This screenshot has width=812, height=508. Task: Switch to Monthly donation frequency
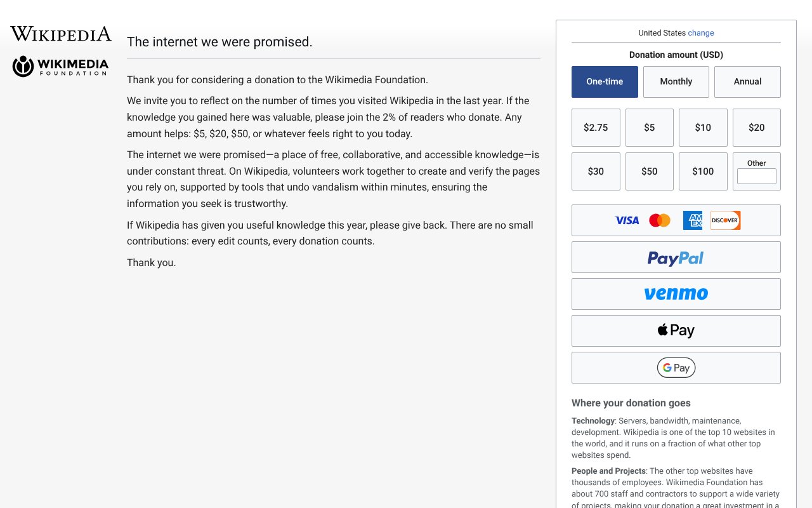point(676,82)
